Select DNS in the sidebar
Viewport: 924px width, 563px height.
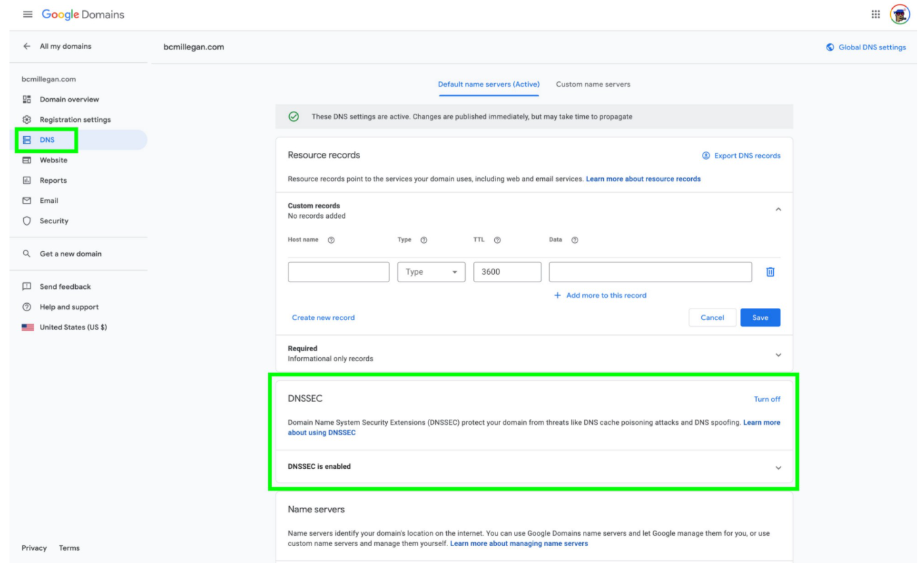pos(47,140)
